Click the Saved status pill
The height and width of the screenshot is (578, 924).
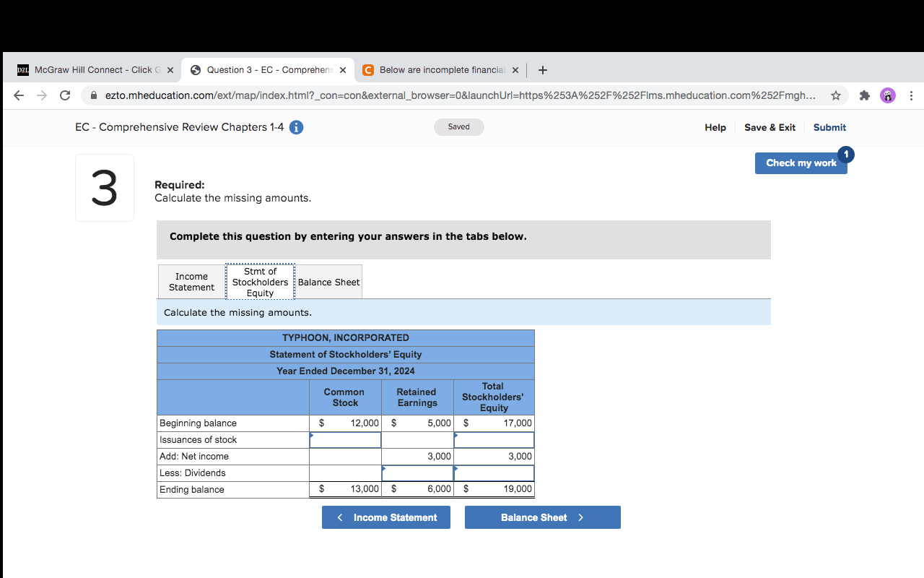coord(459,127)
